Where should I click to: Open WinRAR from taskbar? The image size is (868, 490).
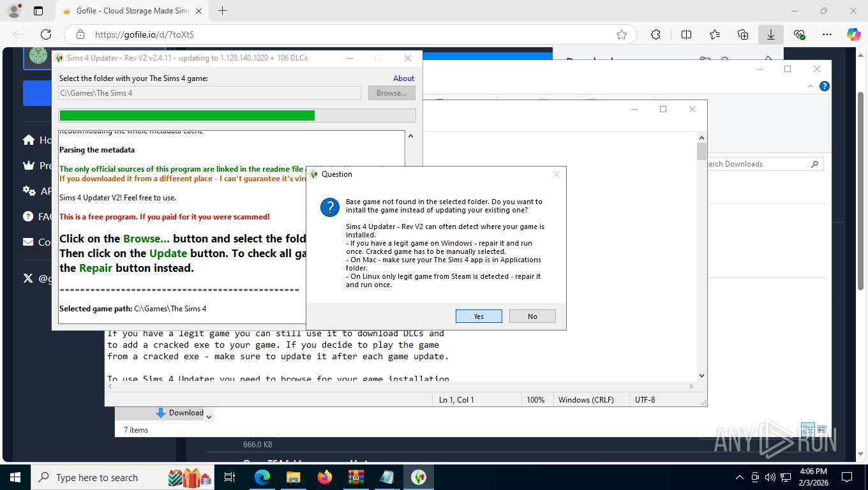click(356, 477)
